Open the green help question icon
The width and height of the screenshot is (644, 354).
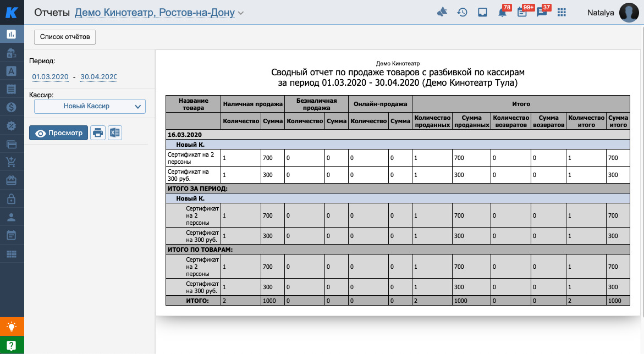point(12,345)
